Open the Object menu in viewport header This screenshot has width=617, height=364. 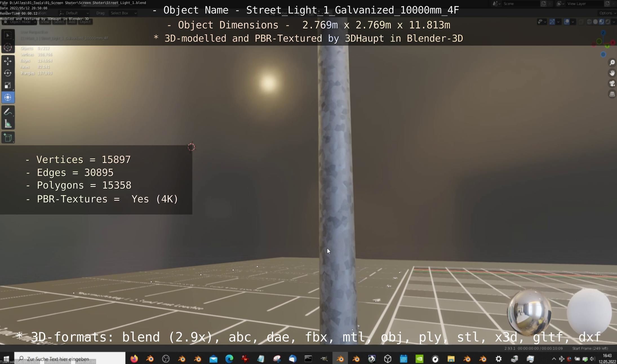[85, 22]
